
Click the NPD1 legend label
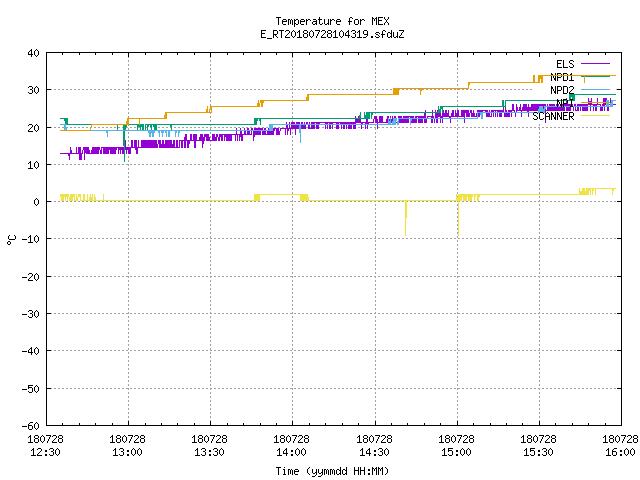pos(562,77)
